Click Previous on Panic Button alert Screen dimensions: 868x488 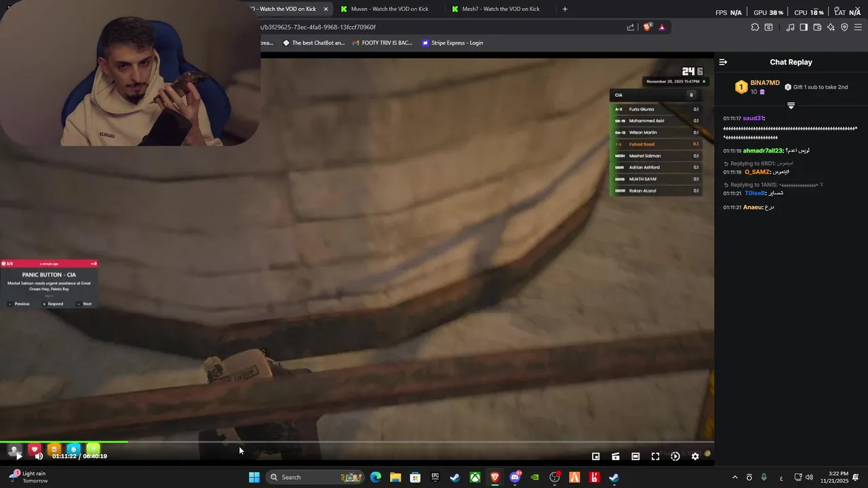click(x=20, y=304)
